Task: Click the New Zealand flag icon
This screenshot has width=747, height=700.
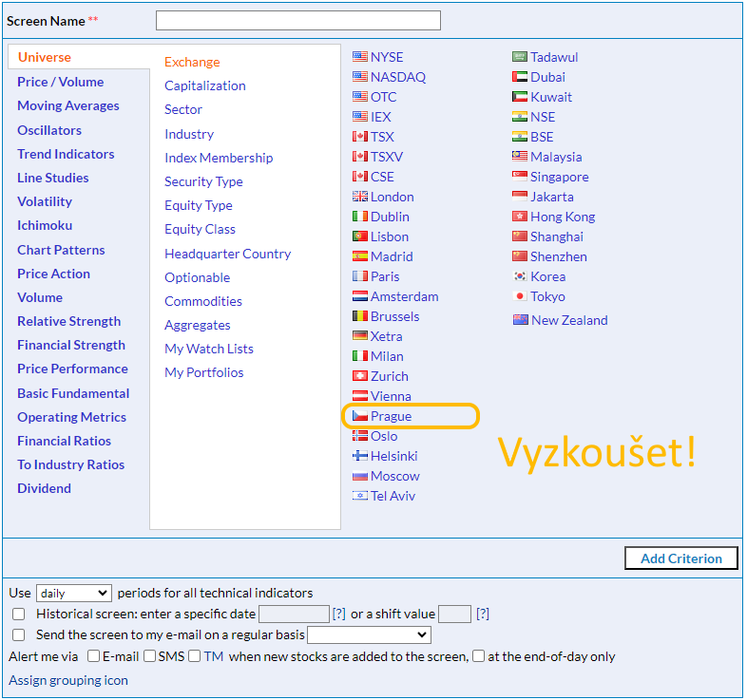Action: pos(520,320)
